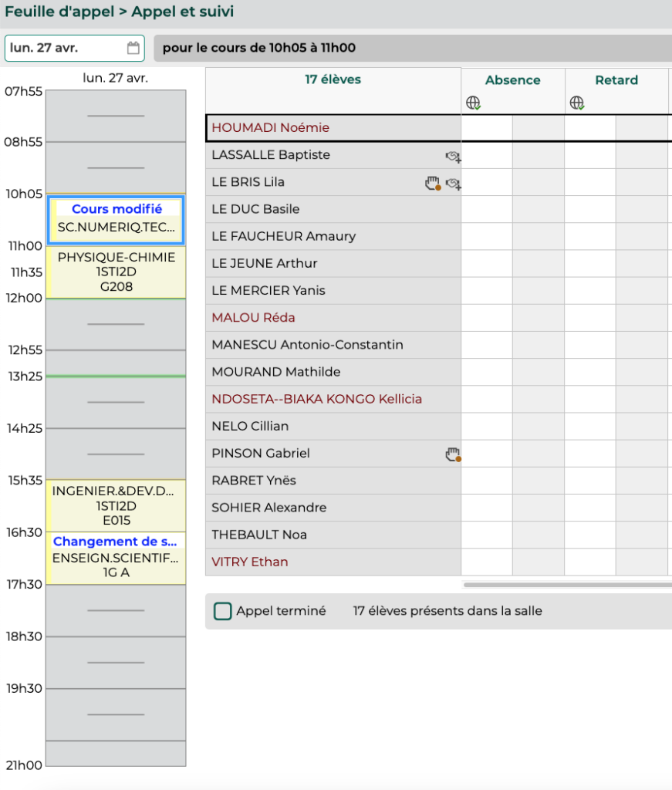Mark HOUMADI Noémie absent in first Absence cell

pos(487,128)
